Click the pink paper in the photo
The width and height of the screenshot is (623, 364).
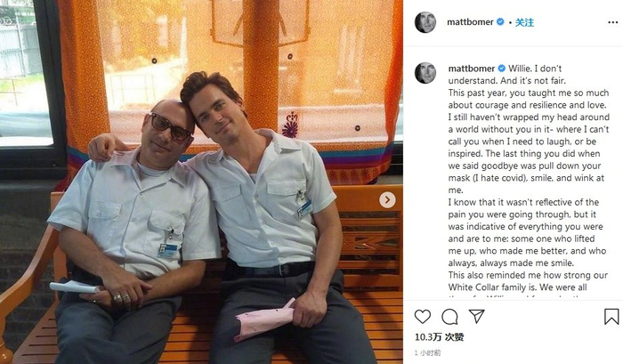264,320
